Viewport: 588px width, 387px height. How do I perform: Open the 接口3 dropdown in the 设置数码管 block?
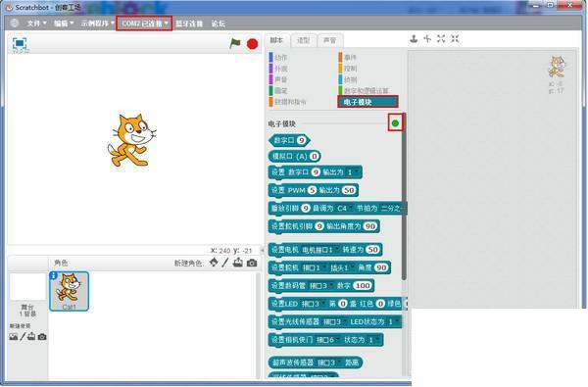point(320,286)
